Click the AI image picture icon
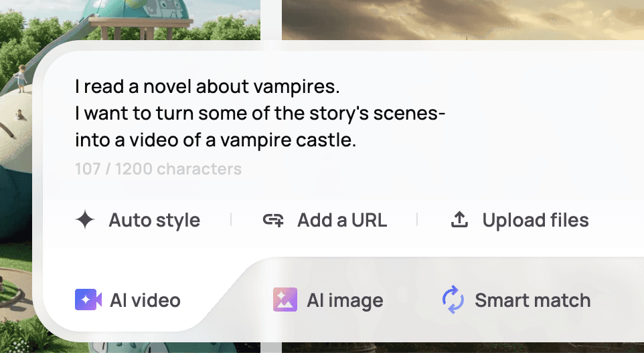 point(285,300)
